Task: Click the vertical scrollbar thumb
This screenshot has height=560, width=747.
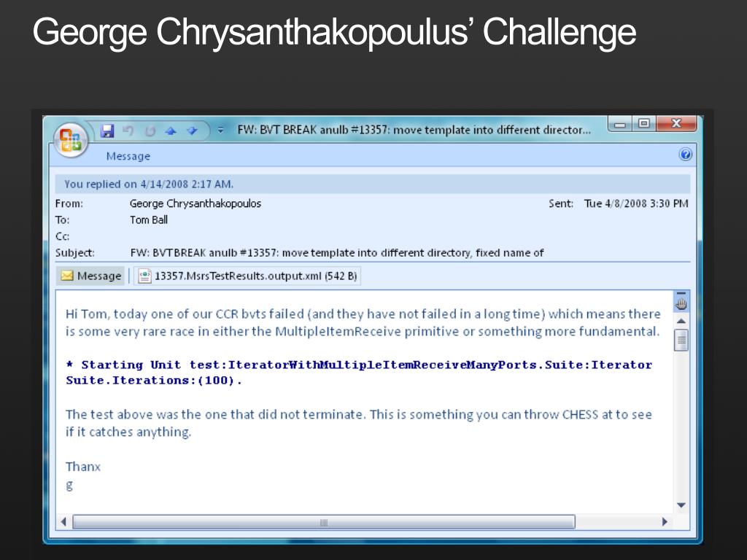Action: pos(681,340)
